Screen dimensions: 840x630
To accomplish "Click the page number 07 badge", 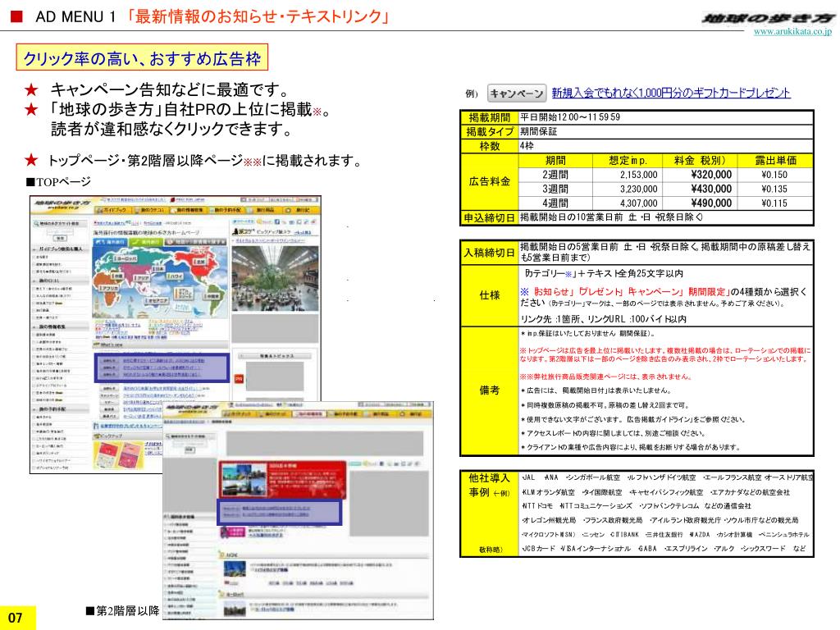I will (18, 618).
